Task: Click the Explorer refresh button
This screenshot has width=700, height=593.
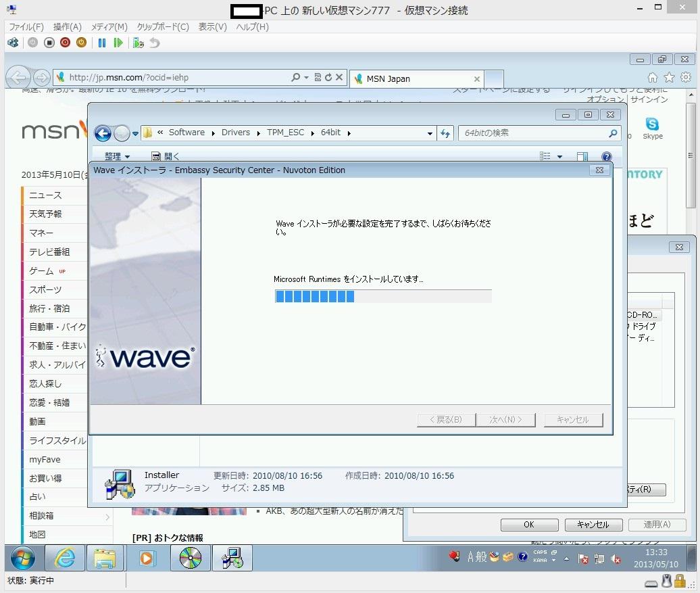Action: pyautogui.click(x=445, y=133)
